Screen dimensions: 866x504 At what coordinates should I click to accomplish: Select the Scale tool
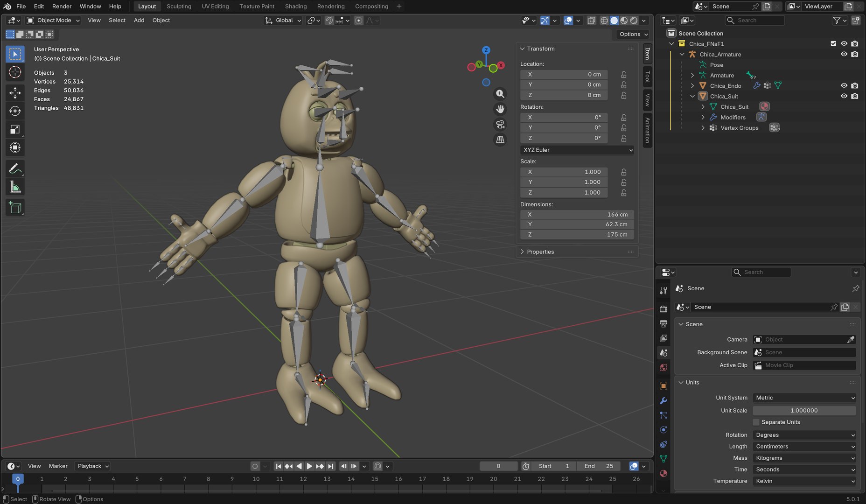coord(15,129)
